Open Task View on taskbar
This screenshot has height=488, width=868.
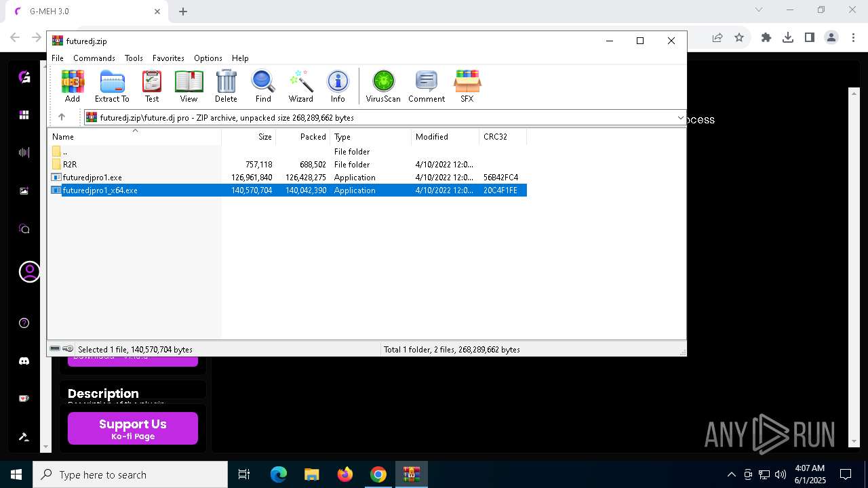244,474
